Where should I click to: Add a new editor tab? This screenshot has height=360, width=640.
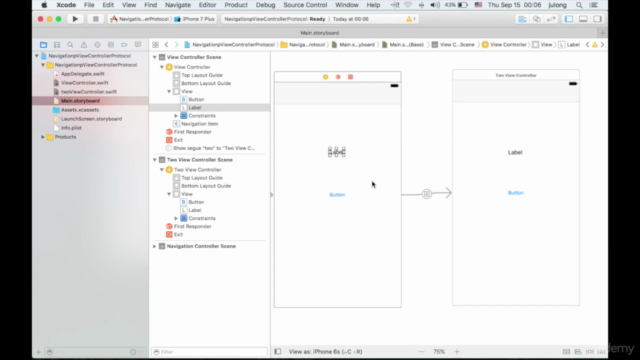click(602, 33)
